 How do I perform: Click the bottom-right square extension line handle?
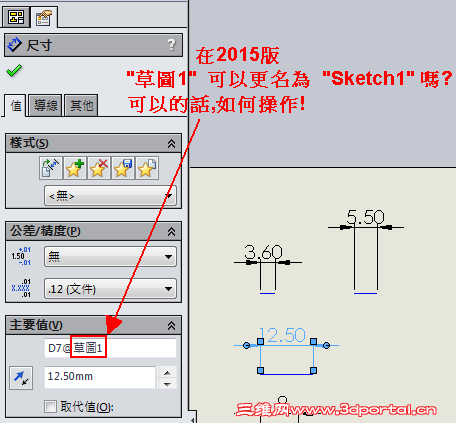click(313, 370)
